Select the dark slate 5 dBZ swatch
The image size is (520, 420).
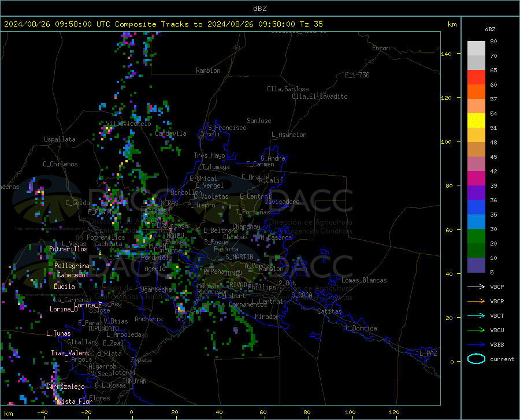pos(476,265)
